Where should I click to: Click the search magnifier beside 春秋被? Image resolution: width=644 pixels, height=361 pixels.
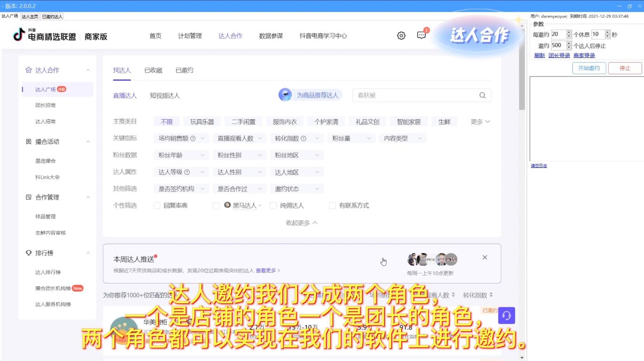click(x=481, y=95)
